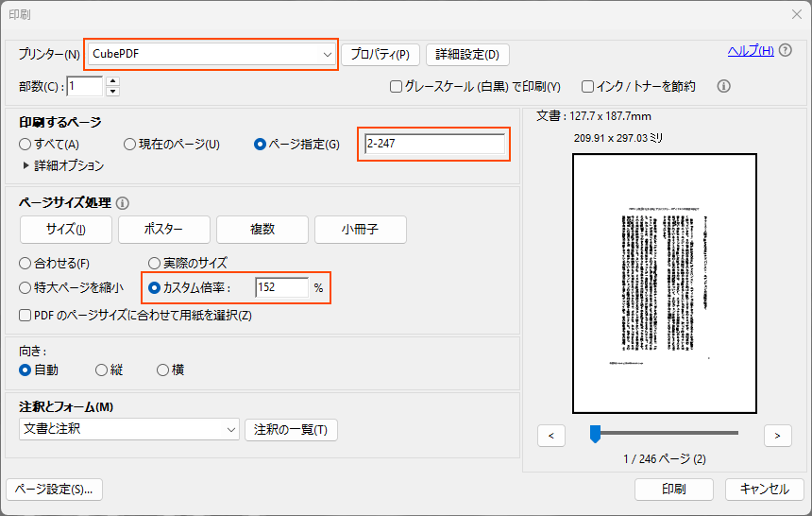Go to previous preview page arrow
The image size is (812, 516).
[x=550, y=435]
